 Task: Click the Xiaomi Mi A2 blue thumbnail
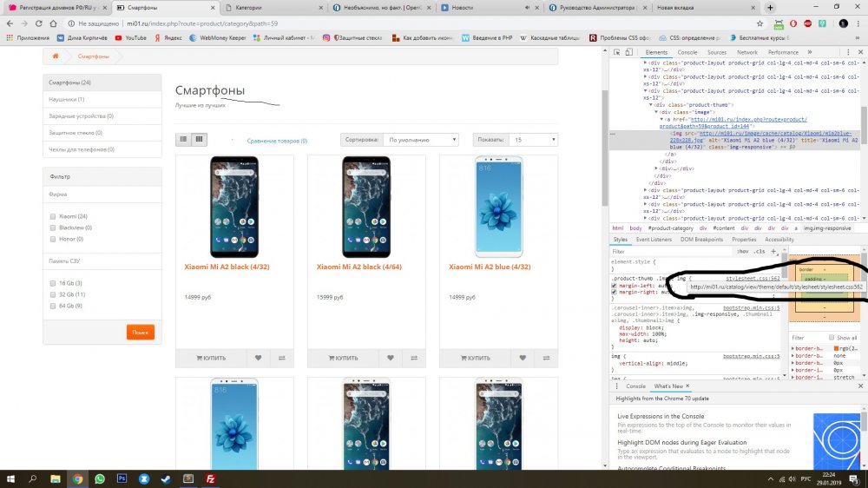point(498,207)
